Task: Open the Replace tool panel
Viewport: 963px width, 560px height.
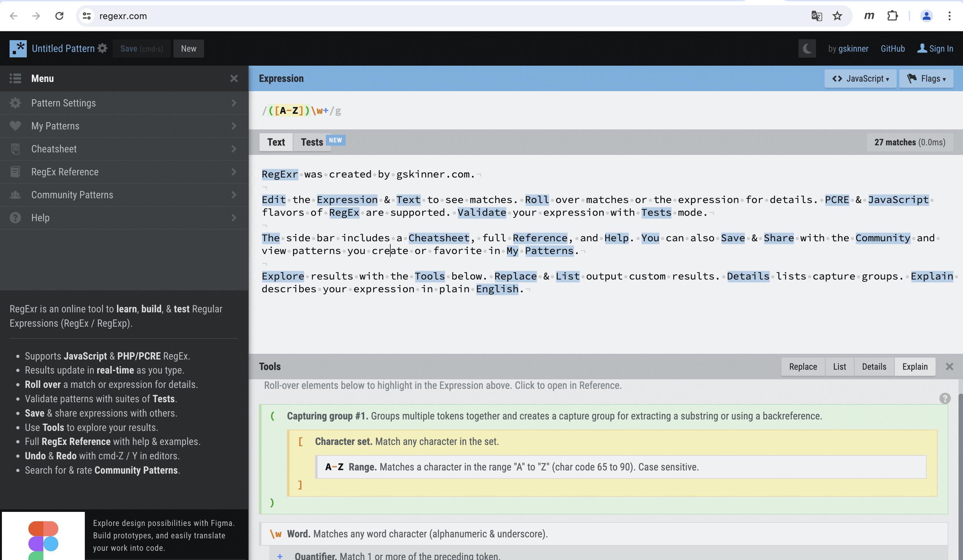Action: click(803, 367)
